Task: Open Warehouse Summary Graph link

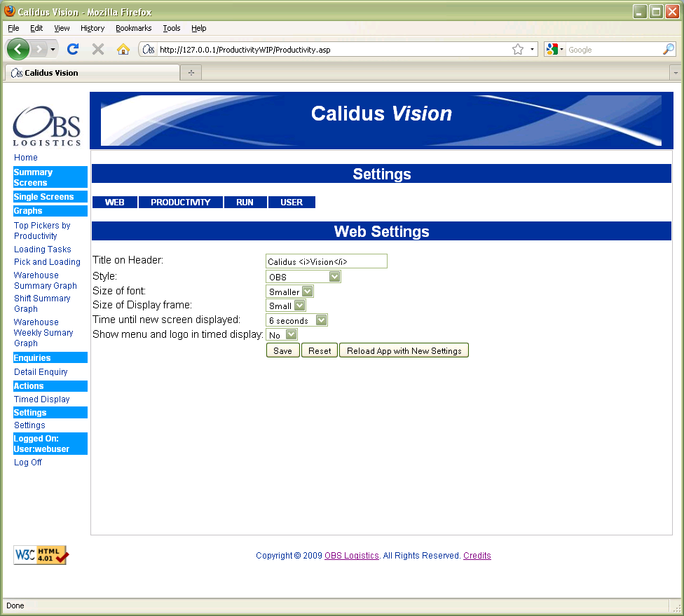Action: coord(46,280)
